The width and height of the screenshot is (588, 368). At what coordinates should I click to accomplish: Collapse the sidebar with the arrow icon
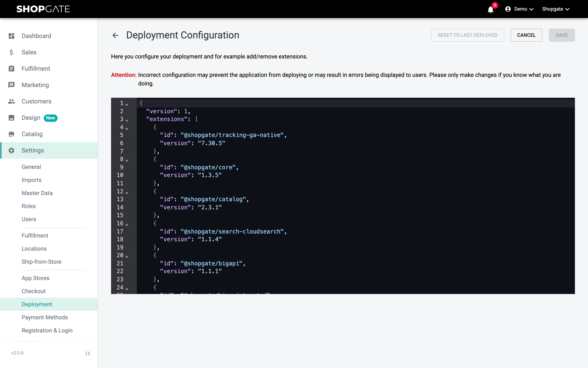[x=88, y=353]
